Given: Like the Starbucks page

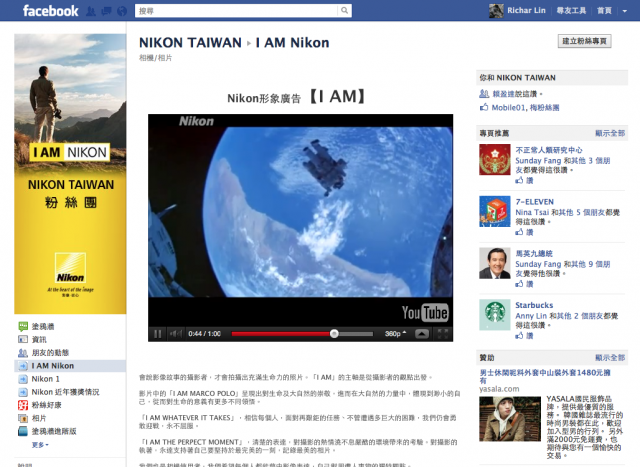Looking at the screenshot, I should 524,336.
